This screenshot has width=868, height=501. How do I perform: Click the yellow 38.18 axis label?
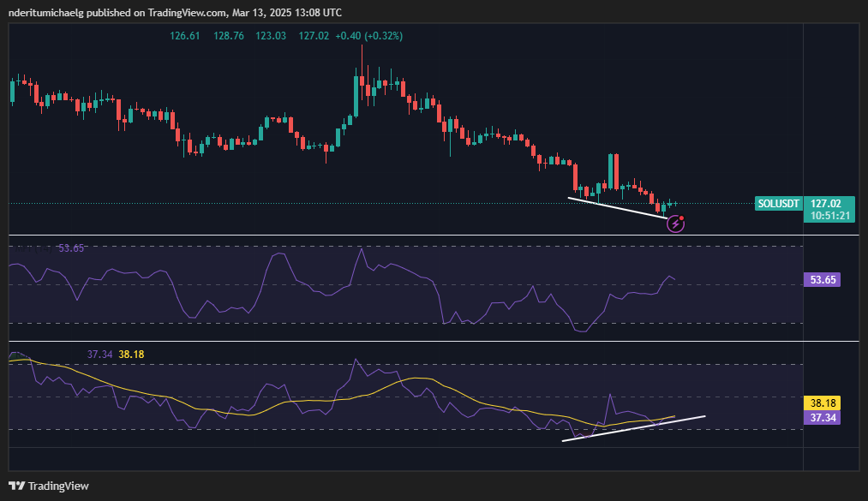click(x=823, y=403)
